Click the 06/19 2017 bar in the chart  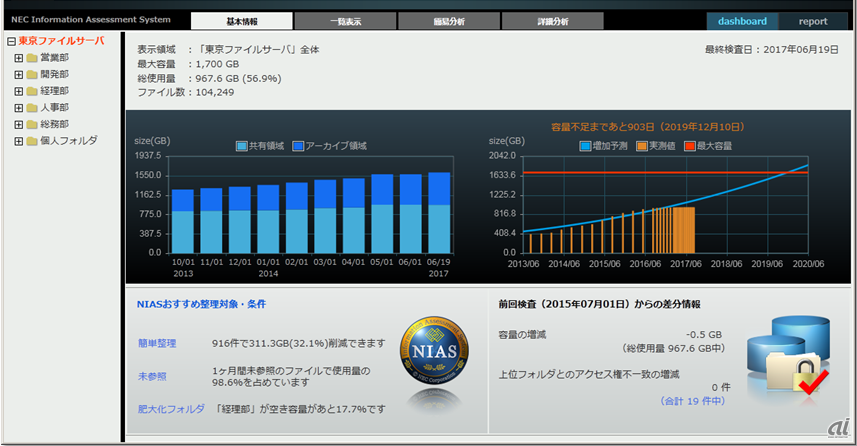[439, 213]
